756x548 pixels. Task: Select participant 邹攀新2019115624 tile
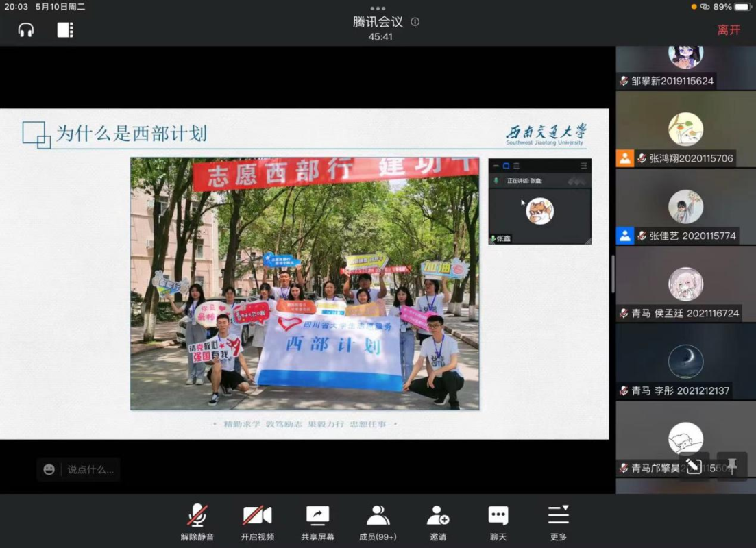[x=685, y=68]
